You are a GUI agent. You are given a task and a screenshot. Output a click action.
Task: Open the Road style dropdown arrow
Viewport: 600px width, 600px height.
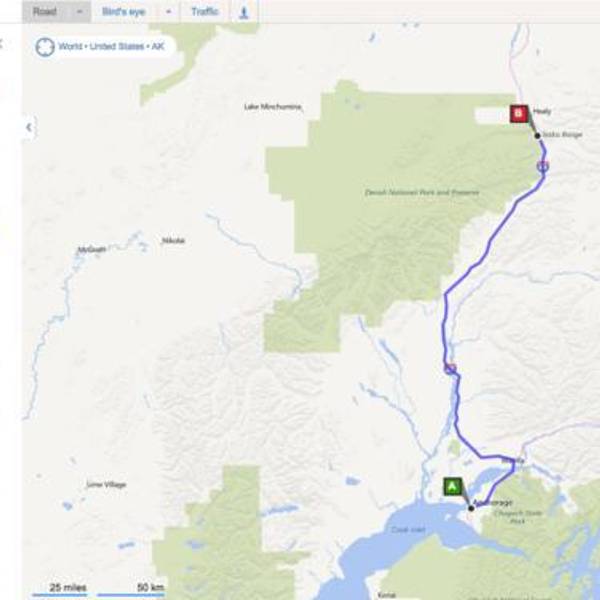tap(80, 12)
